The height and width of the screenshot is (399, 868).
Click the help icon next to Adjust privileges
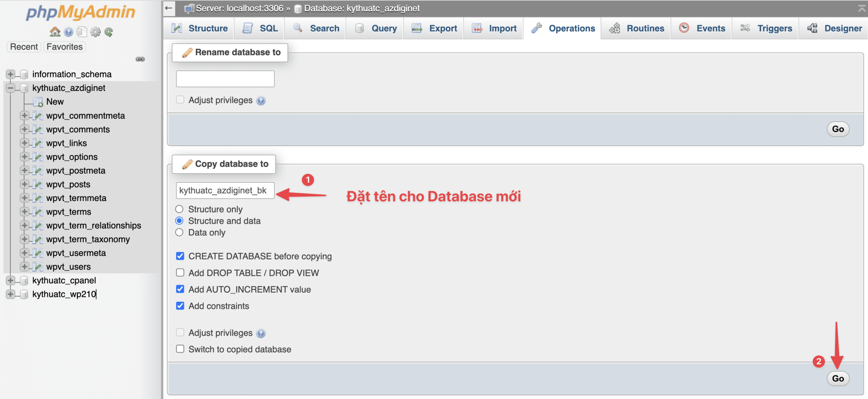tap(260, 100)
